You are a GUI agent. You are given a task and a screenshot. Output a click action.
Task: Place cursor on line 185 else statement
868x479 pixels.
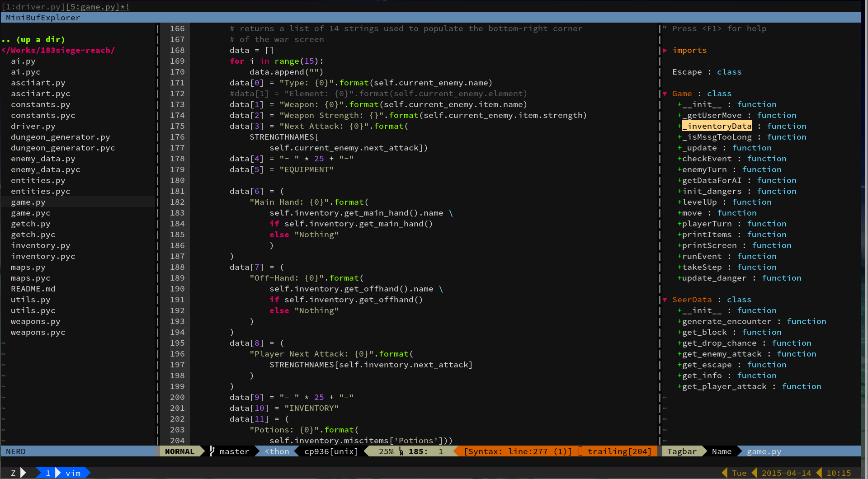[279, 235]
